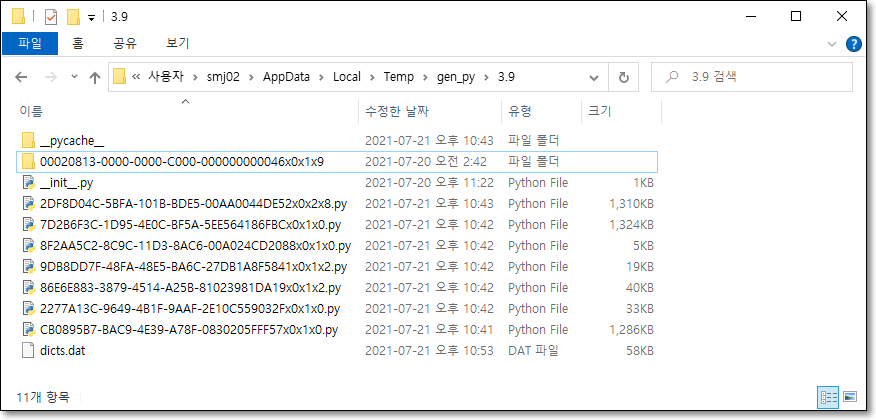Switch to the 홈 ribbon tab
This screenshot has height=420, width=876.
click(78, 43)
